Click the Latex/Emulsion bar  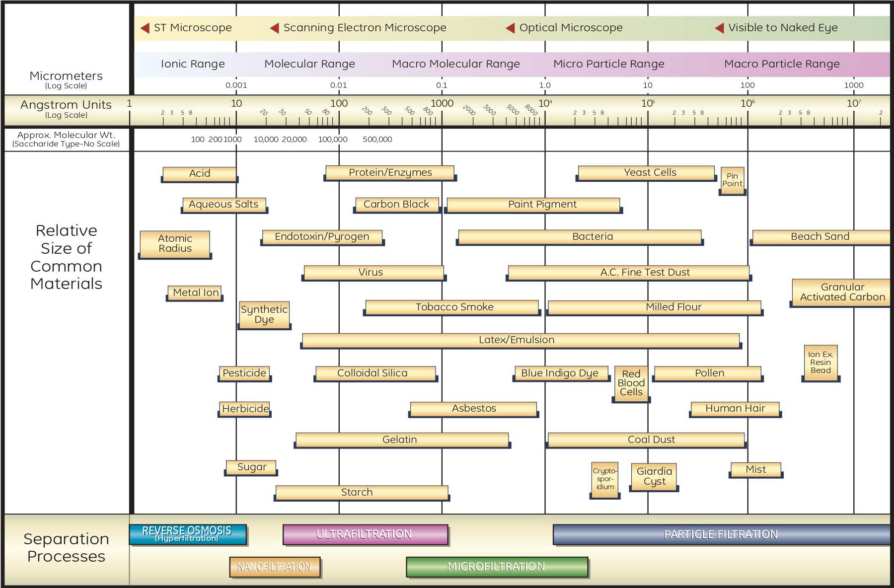pos(521,340)
